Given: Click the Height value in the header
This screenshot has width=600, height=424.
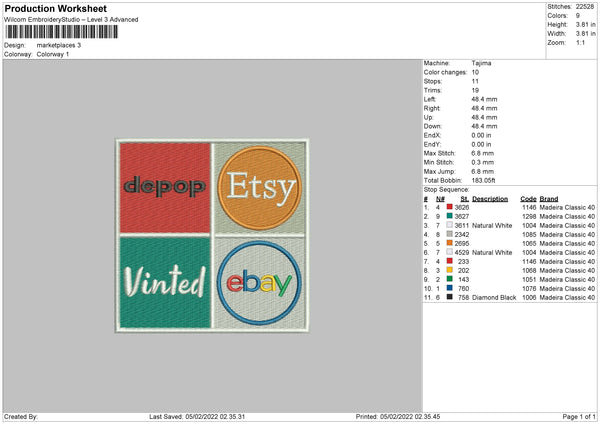Looking at the screenshot, I should [585, 24].
